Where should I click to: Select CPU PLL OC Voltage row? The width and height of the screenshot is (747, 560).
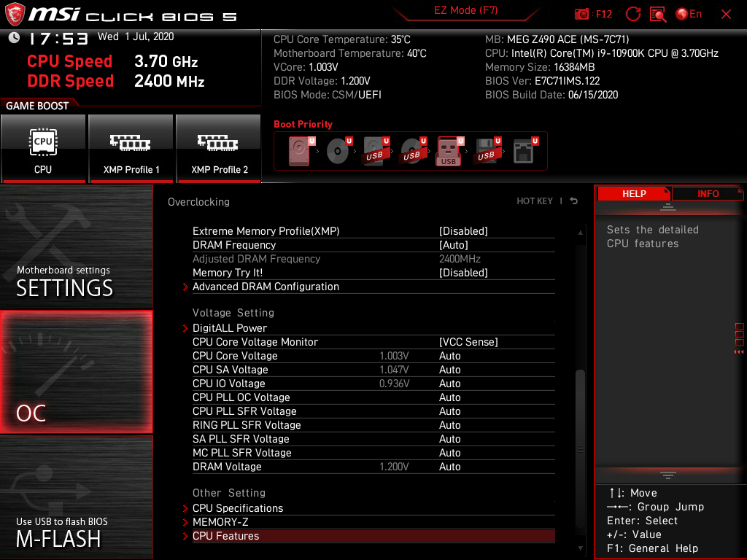(x=373, y=397)
